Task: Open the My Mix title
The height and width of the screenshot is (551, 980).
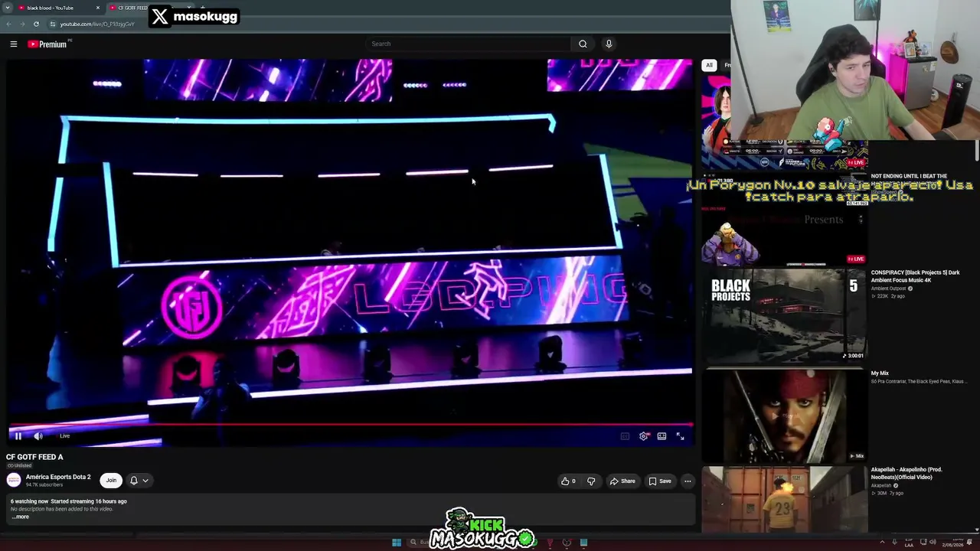Action: coord(880,373)
